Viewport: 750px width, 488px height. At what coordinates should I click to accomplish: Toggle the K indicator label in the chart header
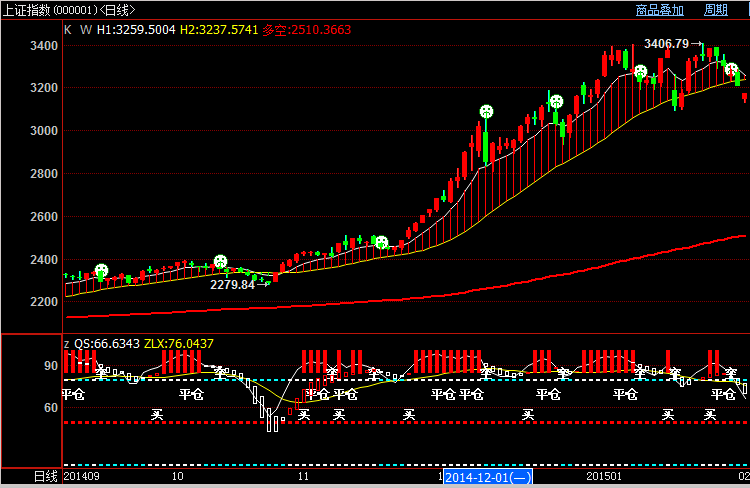coord(68,30)
